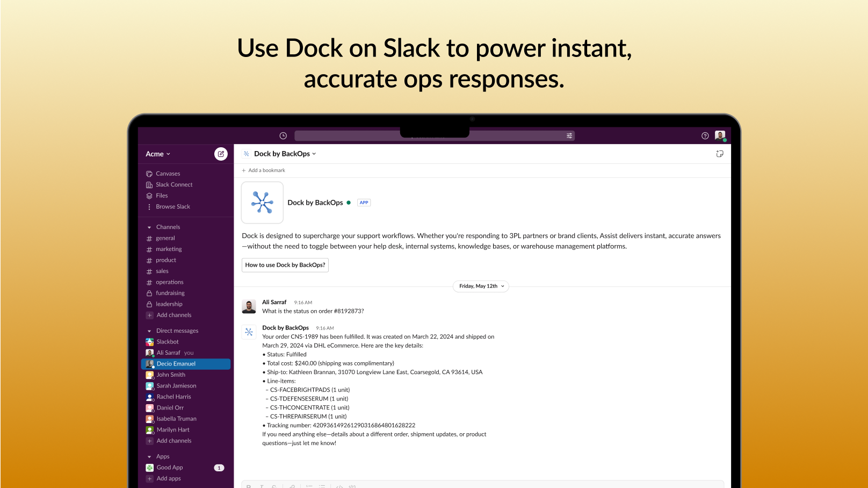Collapse the Direct messages section
The image size is (868, 488).
click(149, 331)
